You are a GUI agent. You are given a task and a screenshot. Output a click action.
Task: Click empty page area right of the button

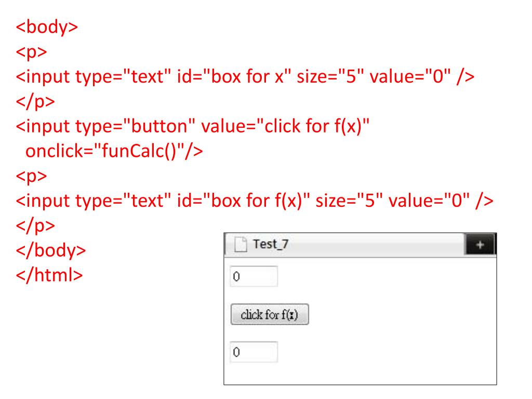tap(400, 314)
